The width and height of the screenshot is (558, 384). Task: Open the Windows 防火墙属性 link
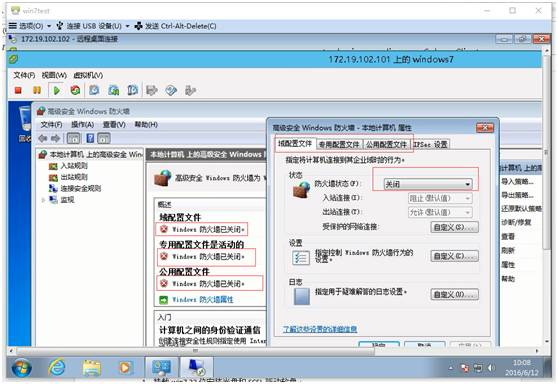[x=203, y=300]
